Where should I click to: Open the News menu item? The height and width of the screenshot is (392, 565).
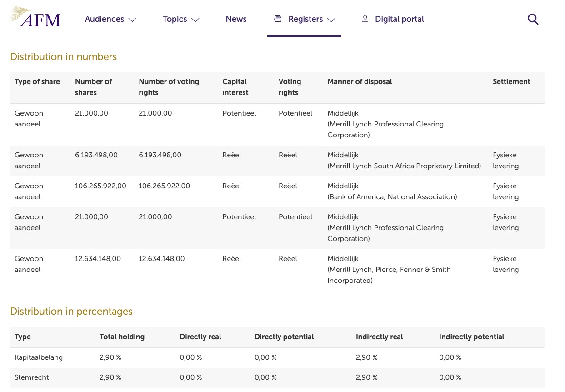click(236, 19)
